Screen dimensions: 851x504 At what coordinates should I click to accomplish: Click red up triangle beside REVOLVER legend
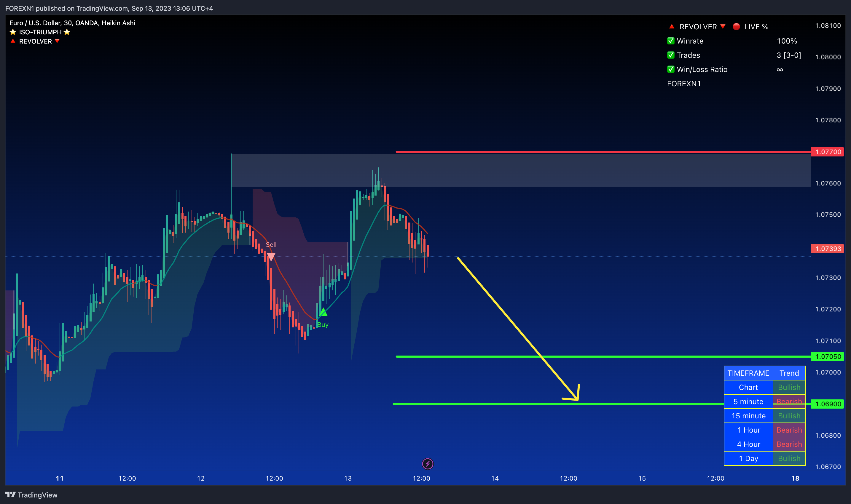click(13, 41)
